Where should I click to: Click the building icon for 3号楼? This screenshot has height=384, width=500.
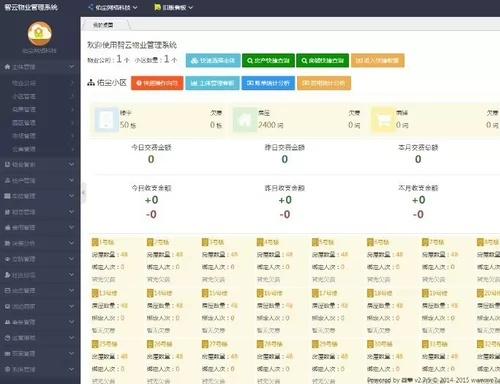point(205,242)
